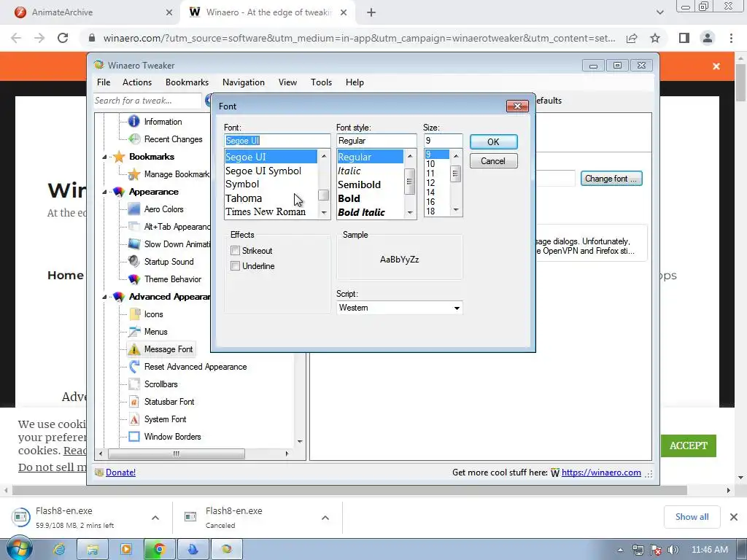The image size is (747, 560).
Task: Open the Help menu
Action: [355, 82]
